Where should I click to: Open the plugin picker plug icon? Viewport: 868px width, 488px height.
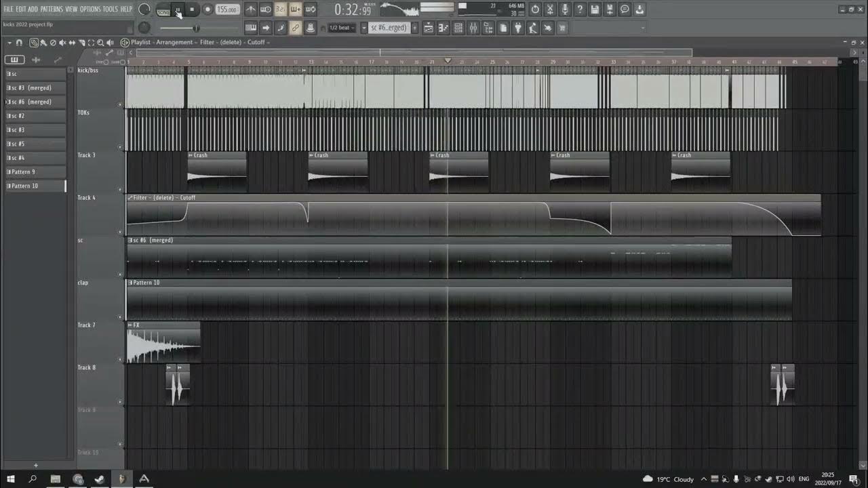click(x=518, y=28)
